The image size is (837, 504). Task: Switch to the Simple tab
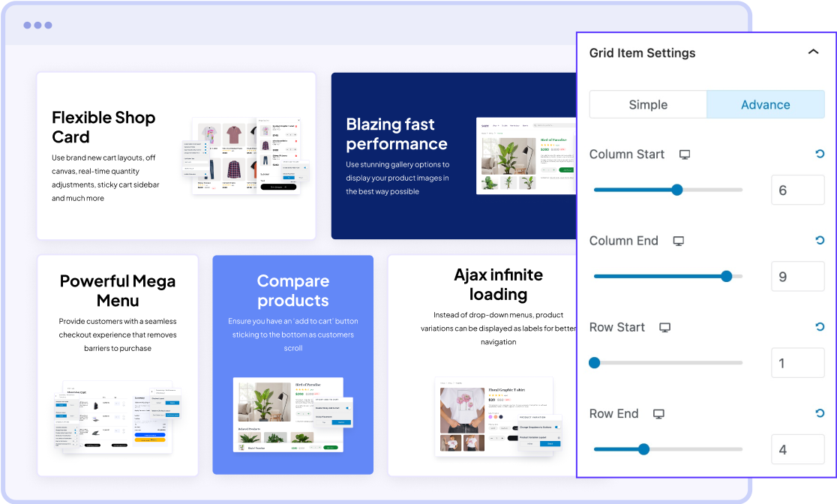(648, 105)
